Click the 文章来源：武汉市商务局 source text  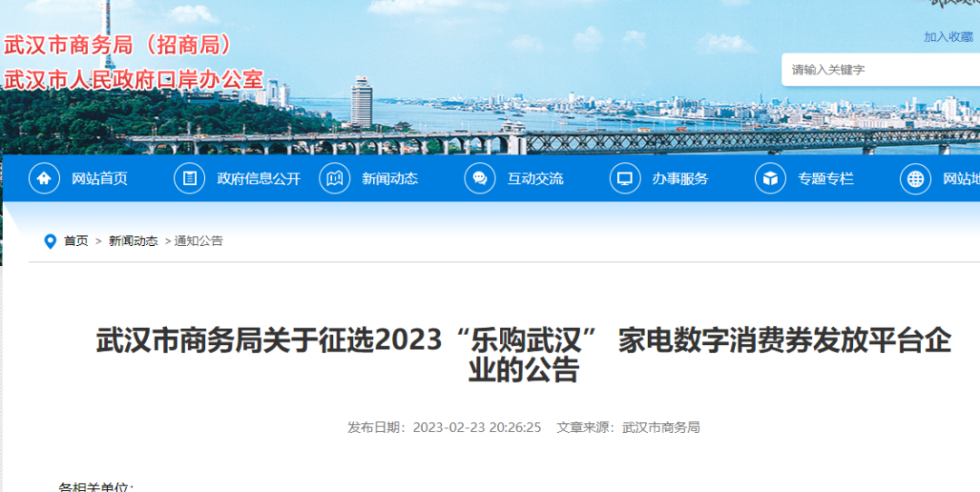click(628, 428)
